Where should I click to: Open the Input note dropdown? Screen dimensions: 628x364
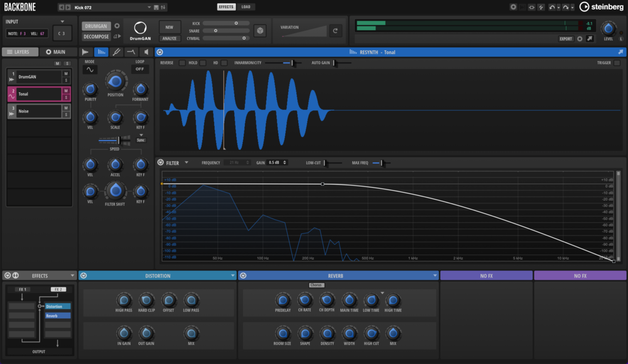click(x=62, y=21)
